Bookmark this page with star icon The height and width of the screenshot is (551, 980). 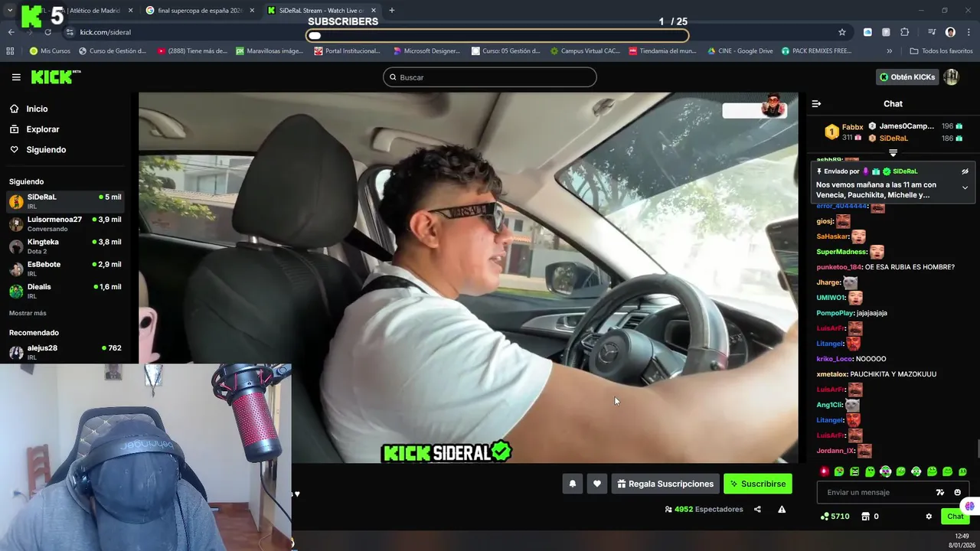(x=842, y=32)
